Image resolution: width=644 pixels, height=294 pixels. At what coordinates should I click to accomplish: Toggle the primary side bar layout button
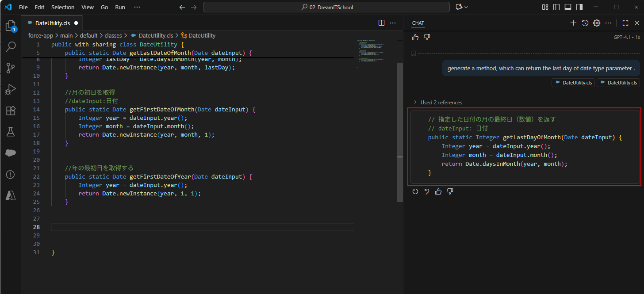coord(556,7)
